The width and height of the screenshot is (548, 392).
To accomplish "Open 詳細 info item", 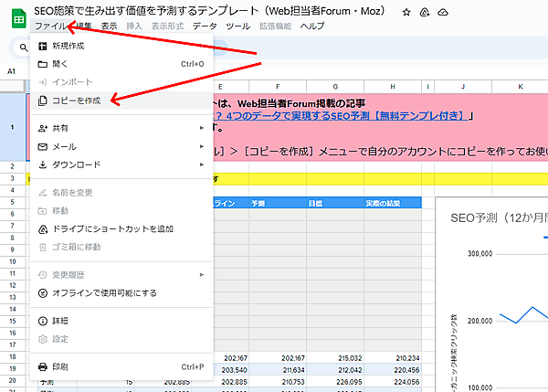I will 60,321.
